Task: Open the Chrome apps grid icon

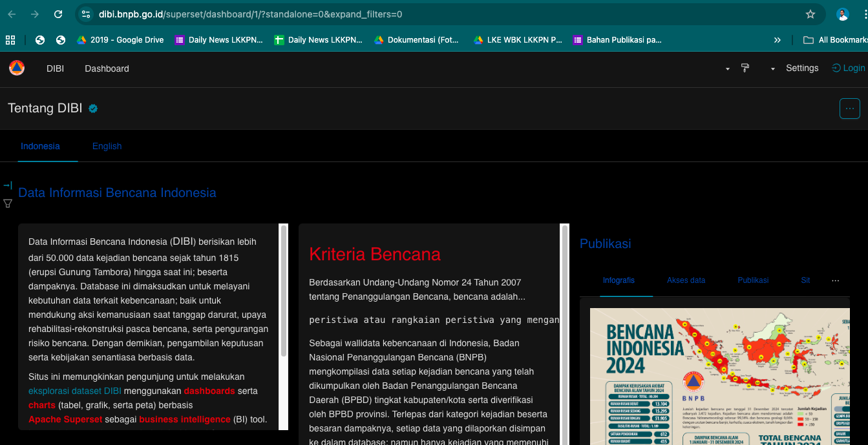Action: pyautogui.click(x=10, y=40)
